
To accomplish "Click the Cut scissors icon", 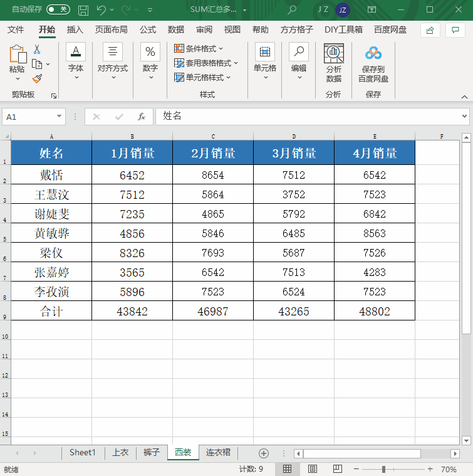I will pos(37,49).
